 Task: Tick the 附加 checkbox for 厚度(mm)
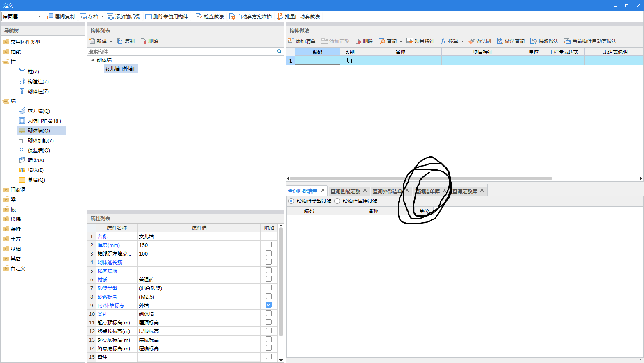[x=269, y=244]
